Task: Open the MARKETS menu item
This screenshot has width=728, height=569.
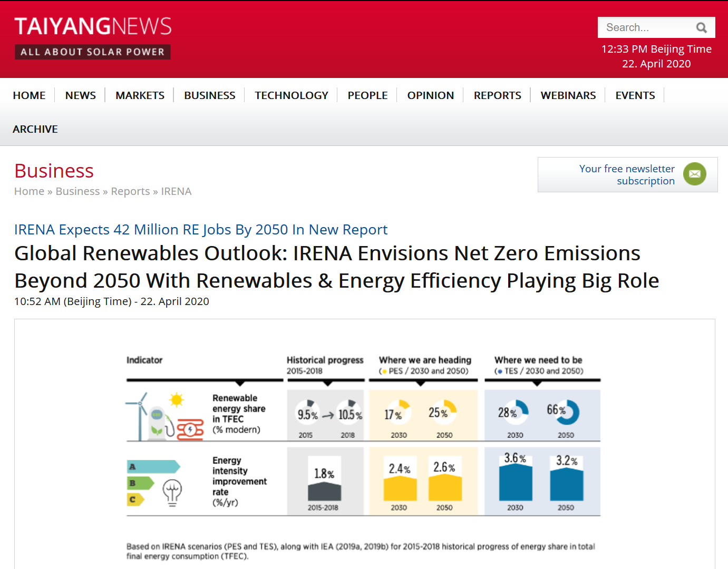Action: 140,95
